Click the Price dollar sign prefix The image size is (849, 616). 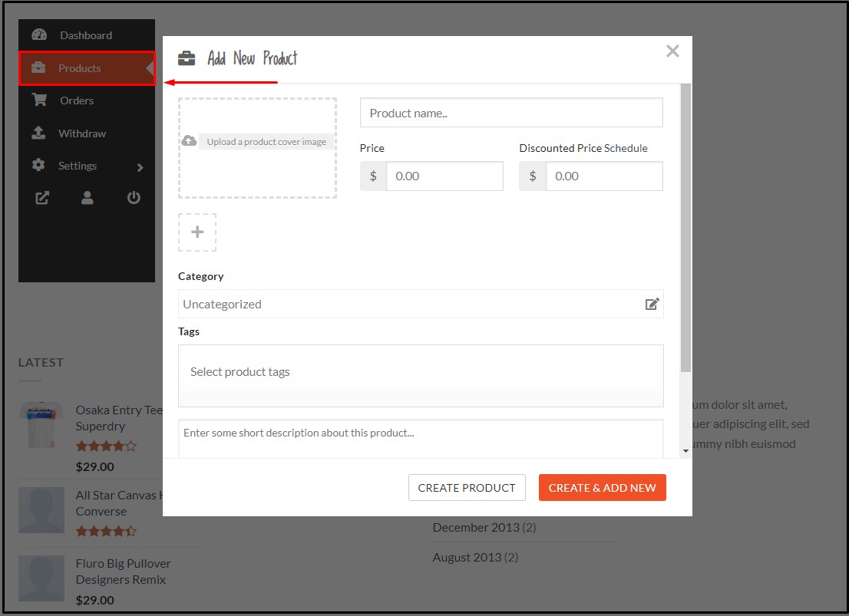[x=373, y=176]
